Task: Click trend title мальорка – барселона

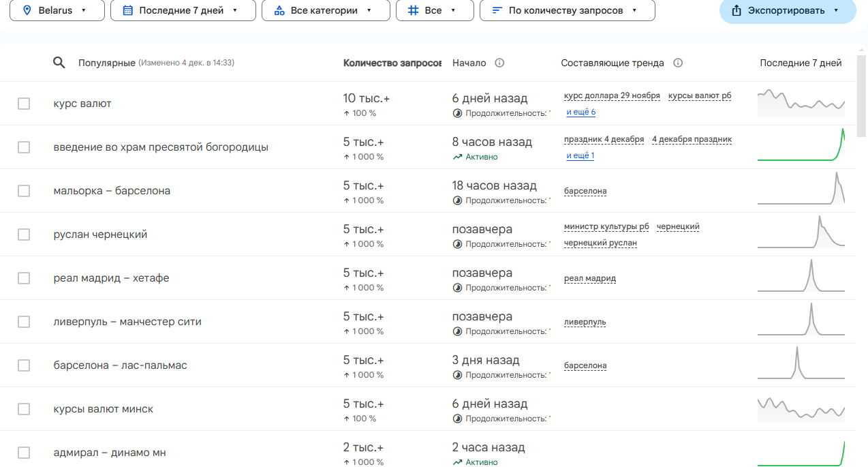Action: pyautogui.click(x=112, y=191)
